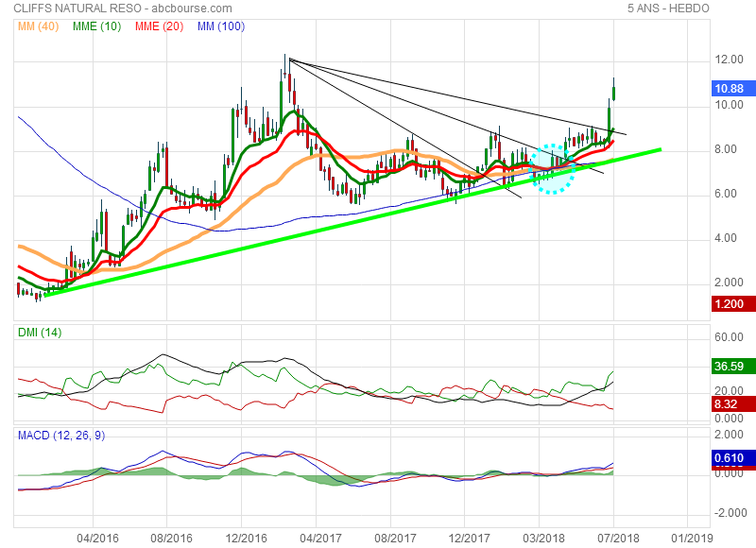Click the 07/2018 date on time axis
This screenshot has height=548, width=756.
613,536
